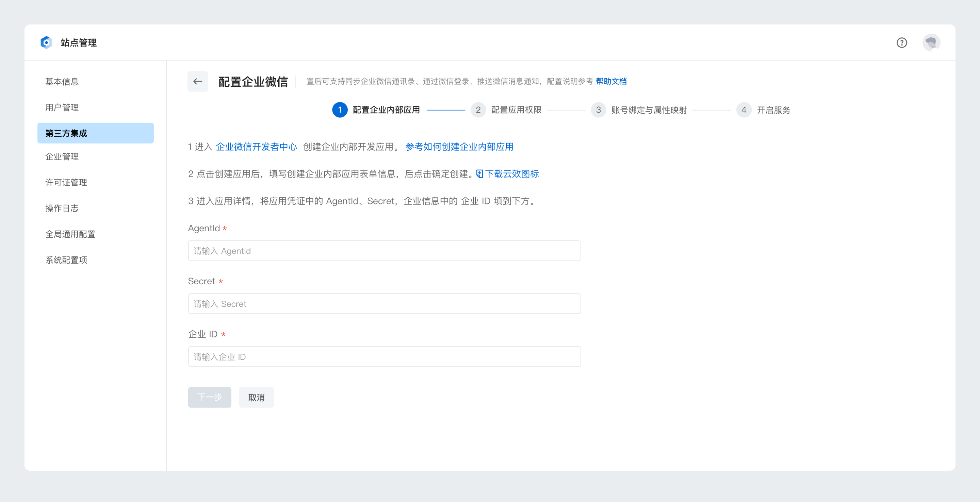Image resolution: width=980 pixels, height=502 pixels.
Task: Open the 帮助文档 link
Action: pos(611,81)
